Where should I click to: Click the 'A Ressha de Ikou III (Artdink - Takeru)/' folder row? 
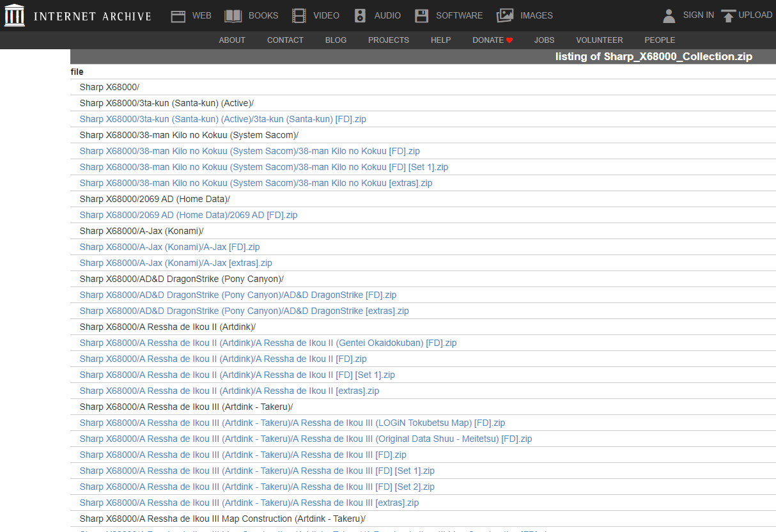tap(423, 407)
